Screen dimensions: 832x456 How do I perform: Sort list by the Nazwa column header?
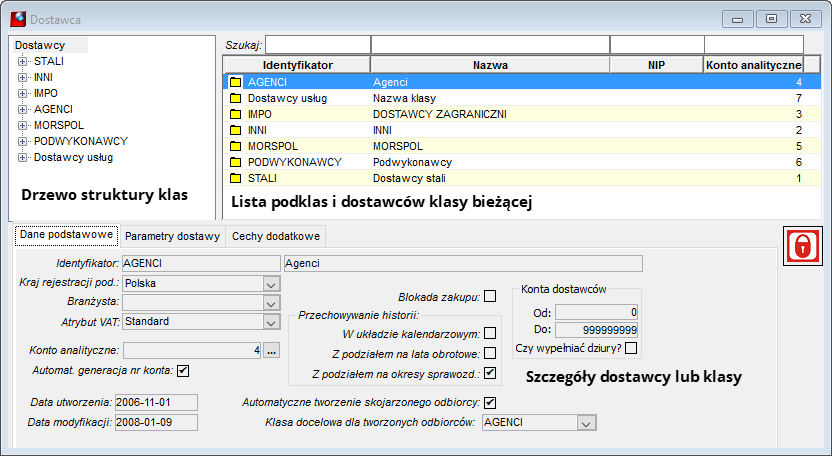click(x=490, y=65)
